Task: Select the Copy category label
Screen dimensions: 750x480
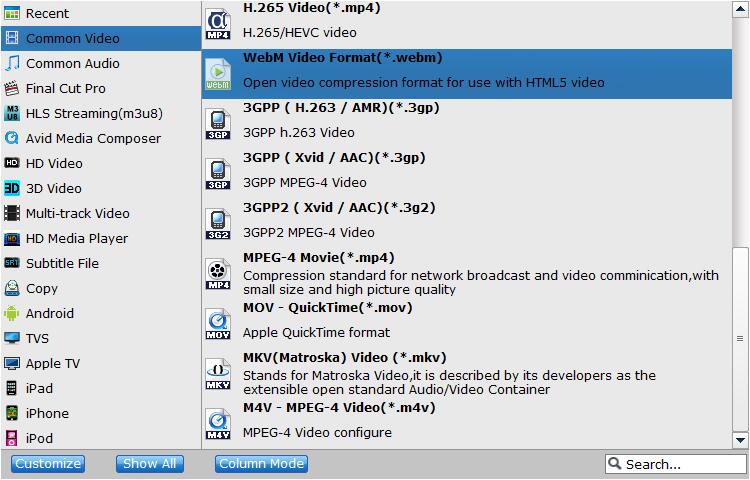Action: pyautogui.click(x=42, y=289)
